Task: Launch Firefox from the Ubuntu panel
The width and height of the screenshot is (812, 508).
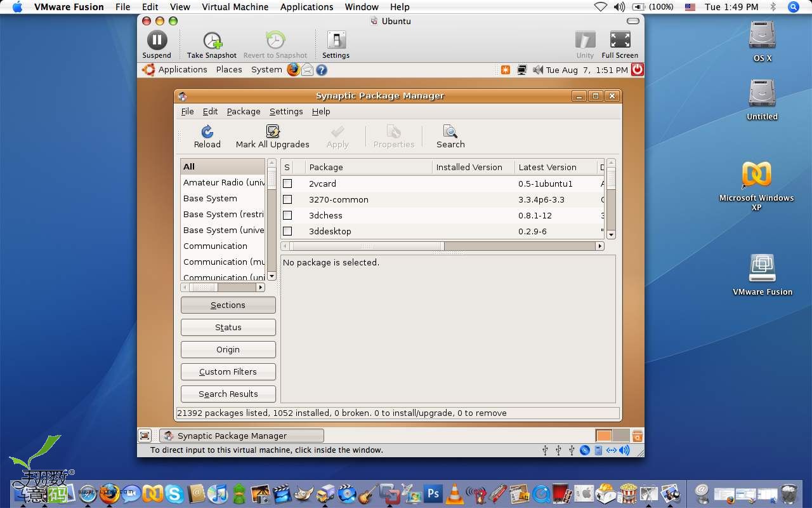Action: pos(293,70)
